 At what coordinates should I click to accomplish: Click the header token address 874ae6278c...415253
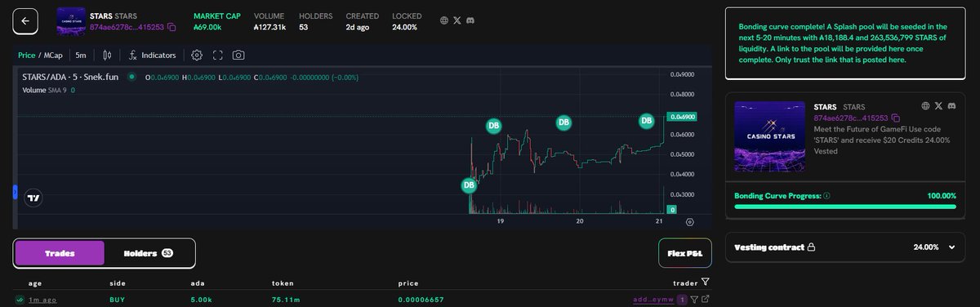click(127, 27)
